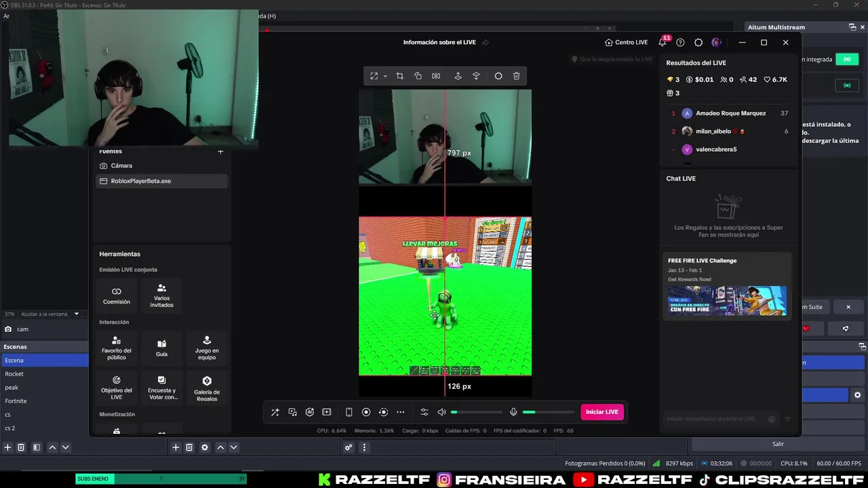Open the AI tools icon
The width and height of the screenshot is (868, 488).
(310, 412)
